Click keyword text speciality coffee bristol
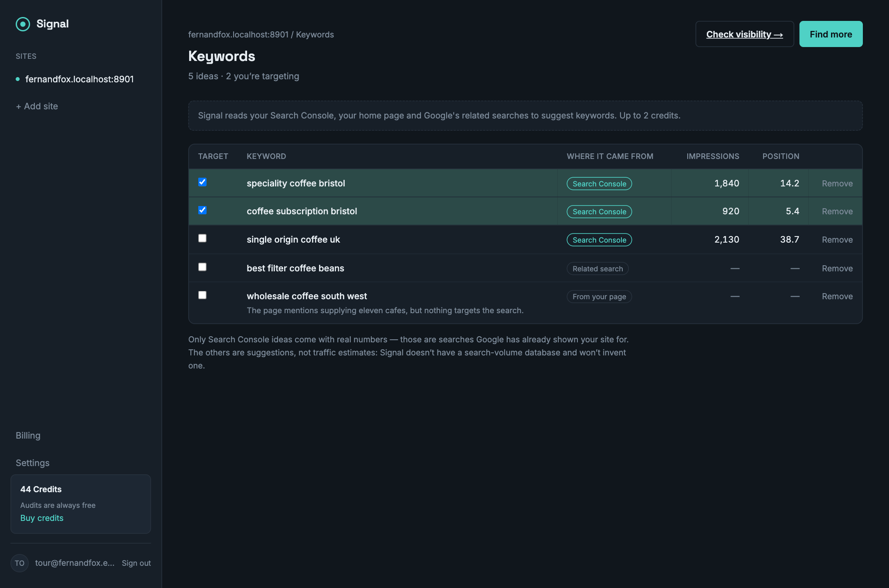The height and width of the screenshot is (588, 889). [x=296, y=183]
